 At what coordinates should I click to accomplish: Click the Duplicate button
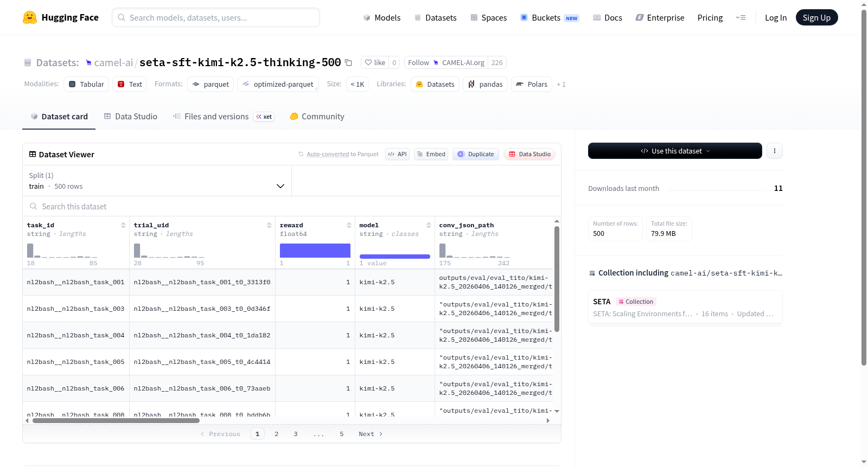[x=476, y=154]
